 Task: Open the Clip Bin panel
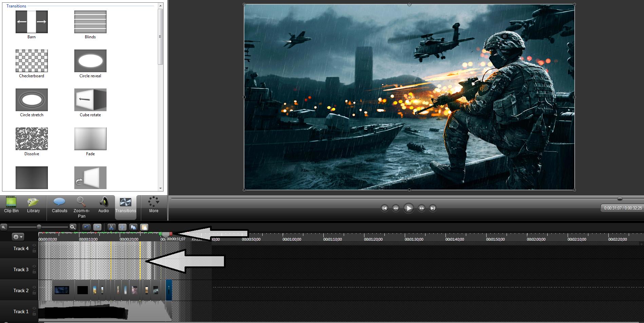pos(11,205)
